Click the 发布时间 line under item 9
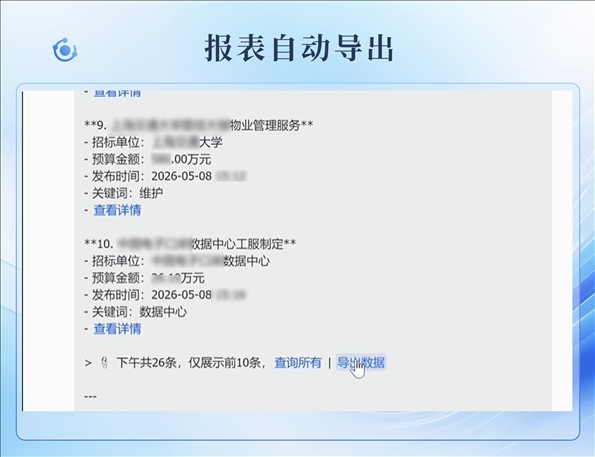Viewport: 595px width, 457px height. [165, 176]
